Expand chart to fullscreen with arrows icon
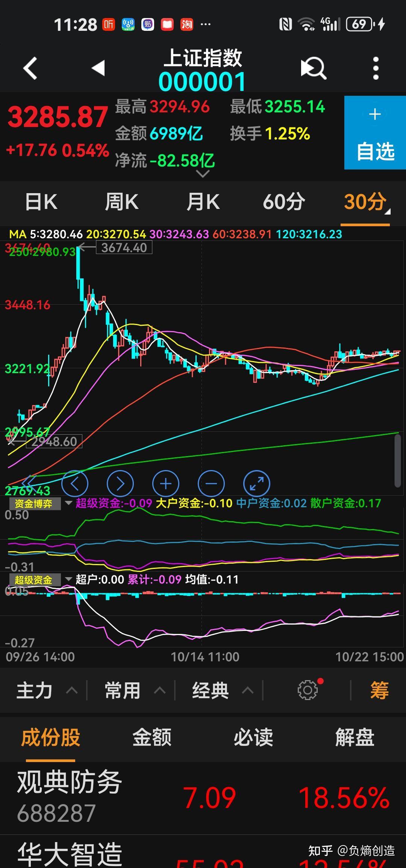This screenshot has width=406, height=868. pyautogui.click(x=257, y=484)
